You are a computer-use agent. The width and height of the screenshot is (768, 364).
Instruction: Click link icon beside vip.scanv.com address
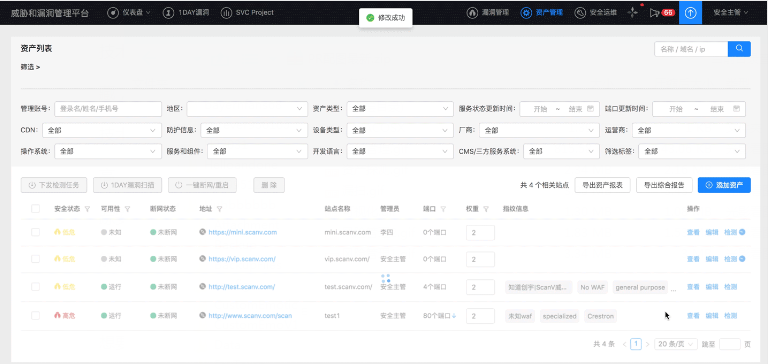point(202,259)
